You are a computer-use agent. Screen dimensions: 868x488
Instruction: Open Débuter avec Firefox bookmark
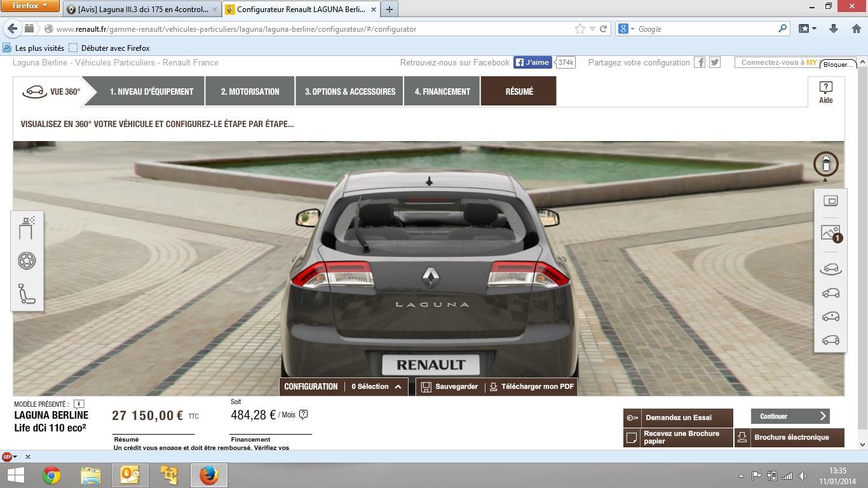tap(109, 48)
